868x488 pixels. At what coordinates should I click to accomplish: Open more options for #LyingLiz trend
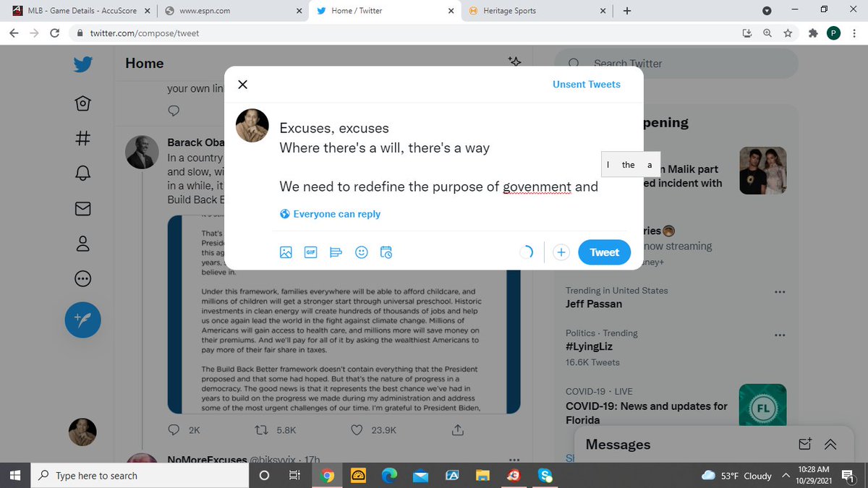tap(780, 335)
